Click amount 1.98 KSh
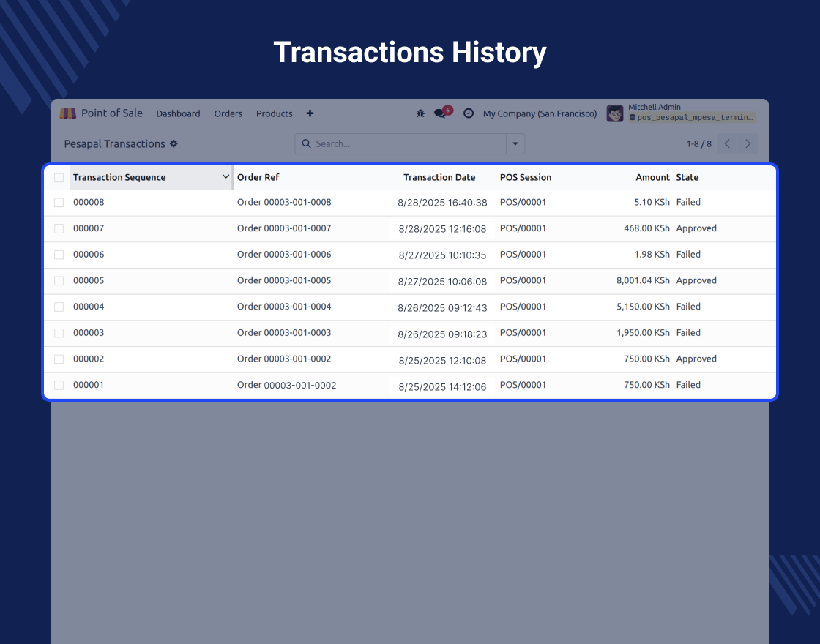The width and height of the screenshot is (820, 644). coord(652,255)
